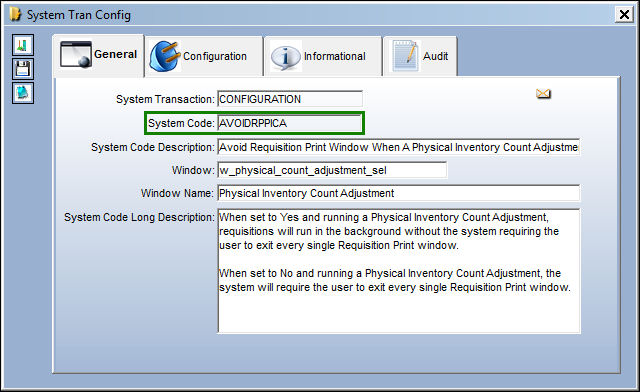Click the System Code label text

pyautogui.click(x=181, y=123)
